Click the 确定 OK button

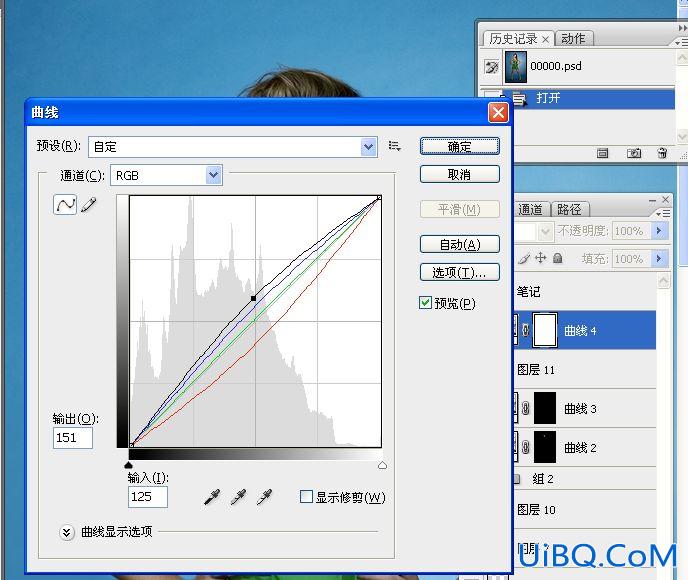[459, 146]
